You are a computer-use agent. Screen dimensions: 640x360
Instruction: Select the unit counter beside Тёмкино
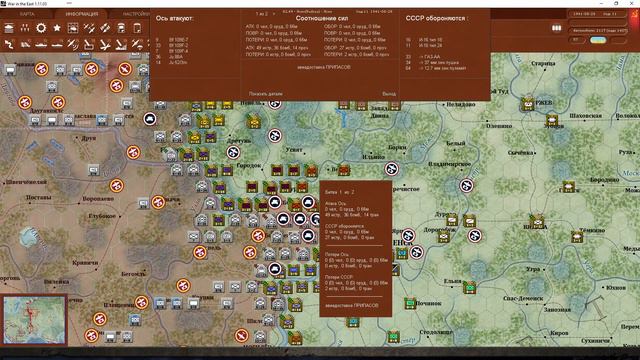tap(577, 236)
